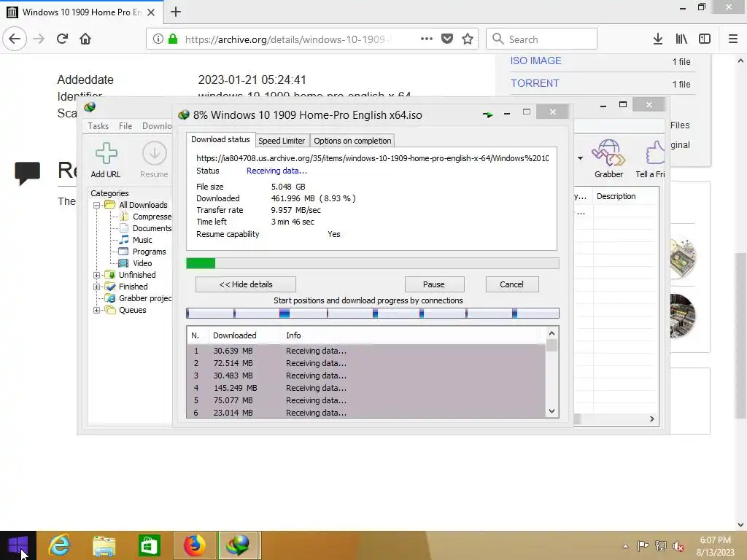Bookmark this page with star icon

(x=468, y=39)
